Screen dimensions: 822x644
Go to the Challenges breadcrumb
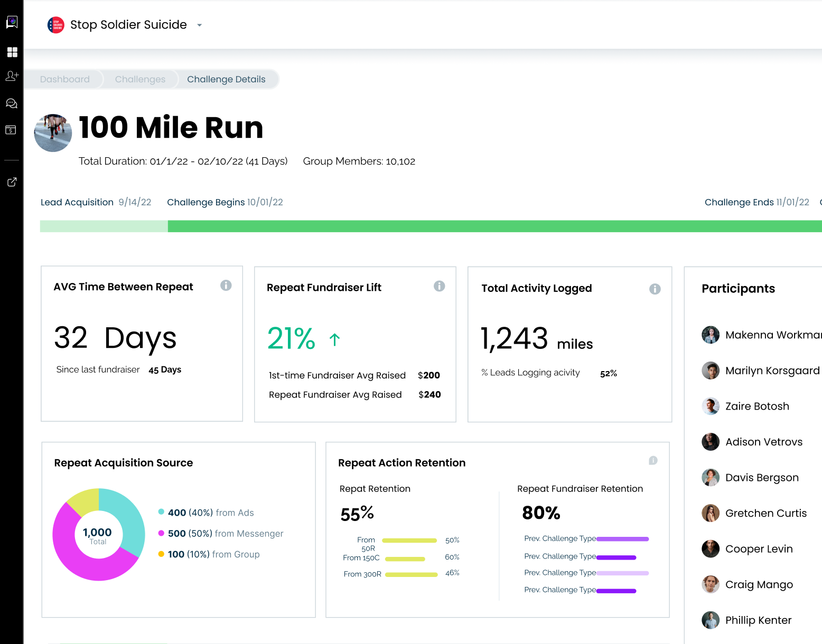140,79
